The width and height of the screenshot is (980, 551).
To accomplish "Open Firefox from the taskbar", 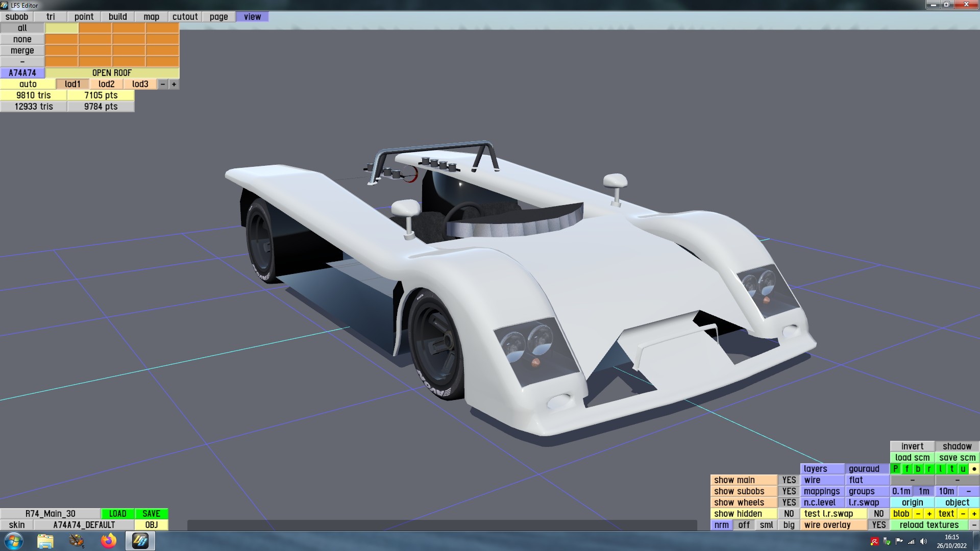I will click(x=108, y=540).
